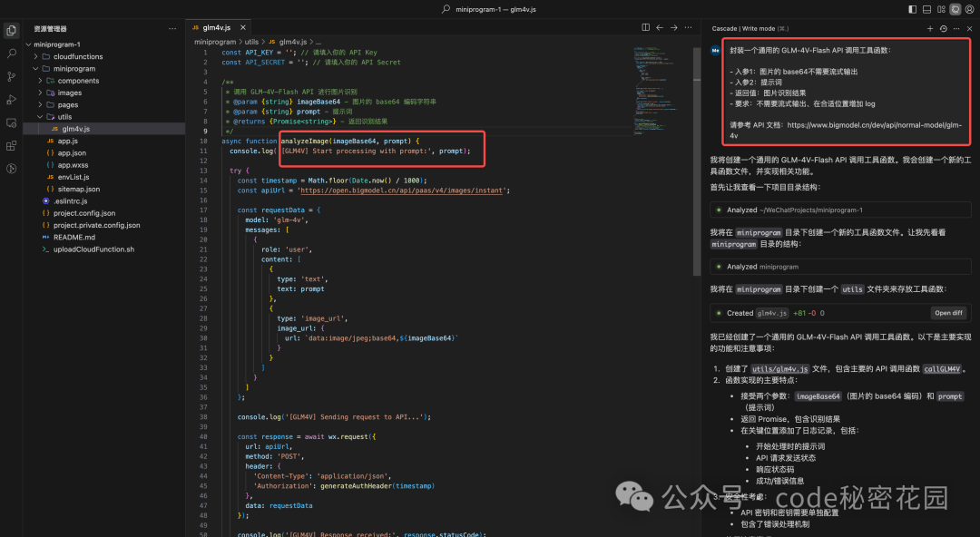Click line number 40 in the gutter
The height and width of the screenshot is (537, 980).
204,436
